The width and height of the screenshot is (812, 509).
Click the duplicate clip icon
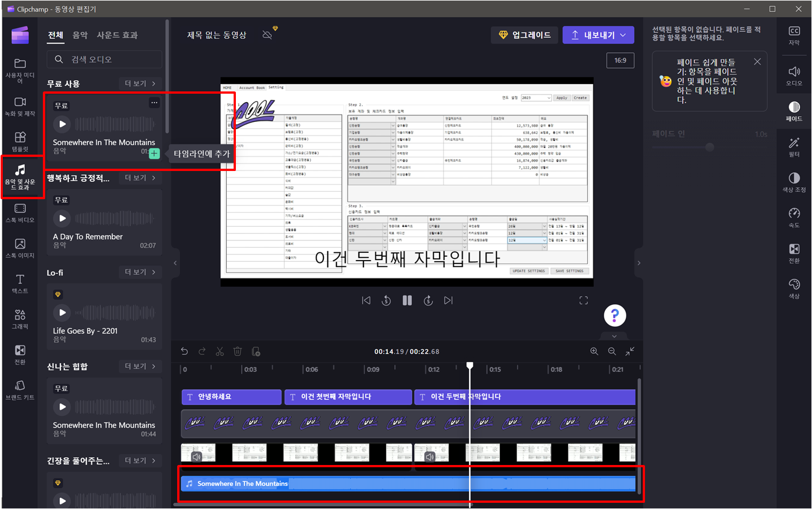[x=256, y=351]
